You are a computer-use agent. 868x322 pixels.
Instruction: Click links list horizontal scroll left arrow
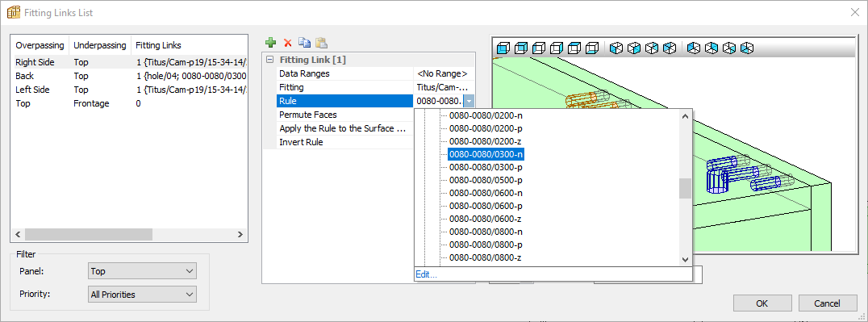point(18,234)
